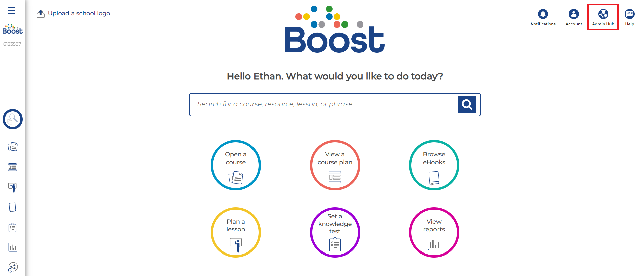Select Set a knowledge test circle
Screen dimensions: 644x276
pyautogui.click(x=335, y=232)
